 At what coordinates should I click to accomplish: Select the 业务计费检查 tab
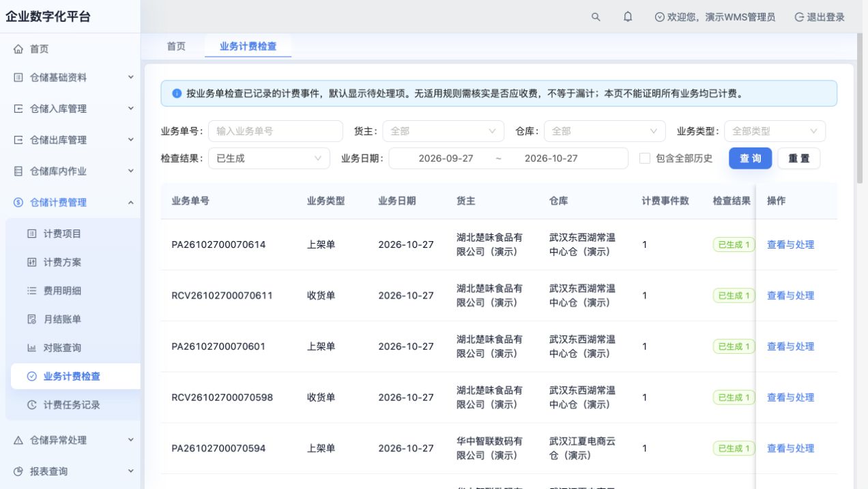coord(248,46)
